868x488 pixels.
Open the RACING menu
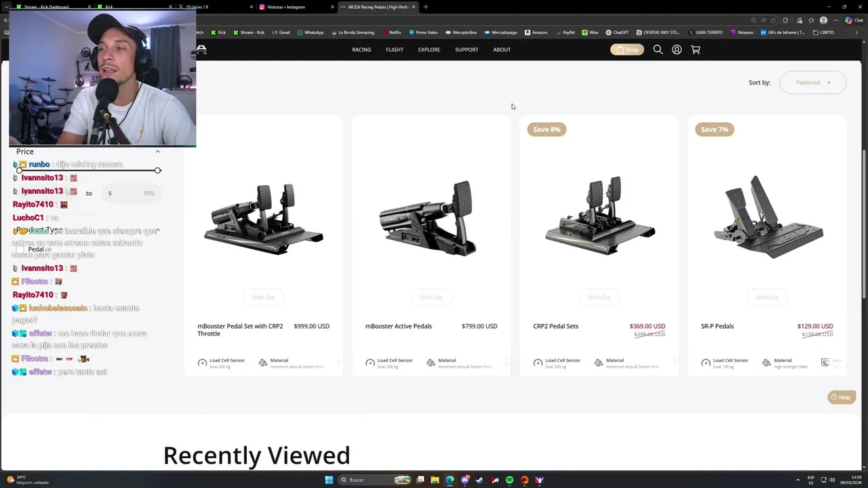[x=361, y=49]
